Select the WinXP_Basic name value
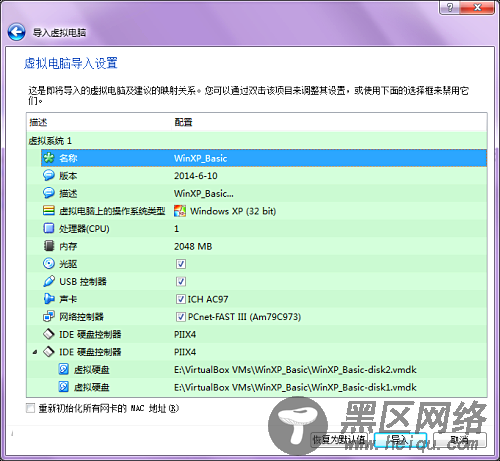The image size is (500, 461). (x=200, y=158)
